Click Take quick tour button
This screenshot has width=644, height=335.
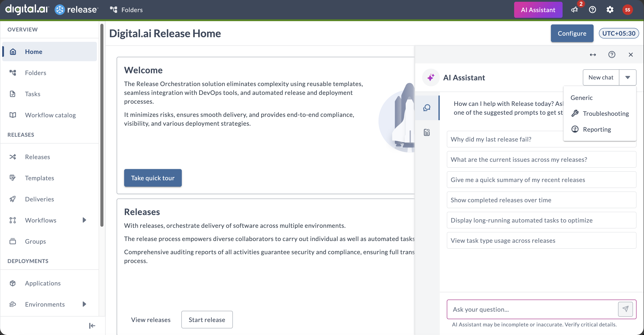(x=153, y=178)
